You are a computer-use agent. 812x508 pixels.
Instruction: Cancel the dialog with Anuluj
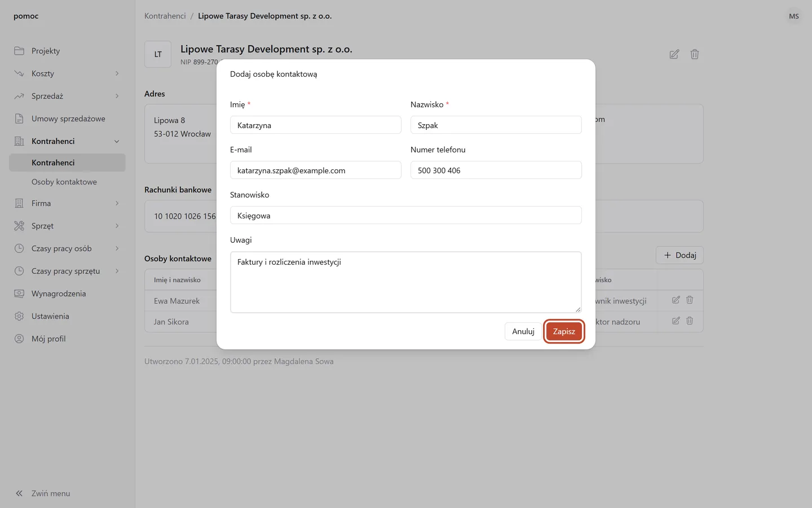pos(523,331)
